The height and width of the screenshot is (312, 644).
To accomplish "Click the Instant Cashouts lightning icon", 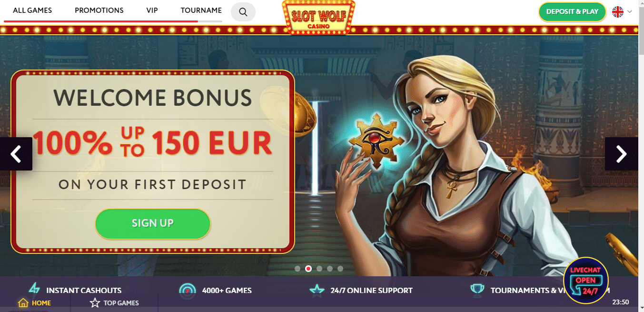I will click(34, 289).
